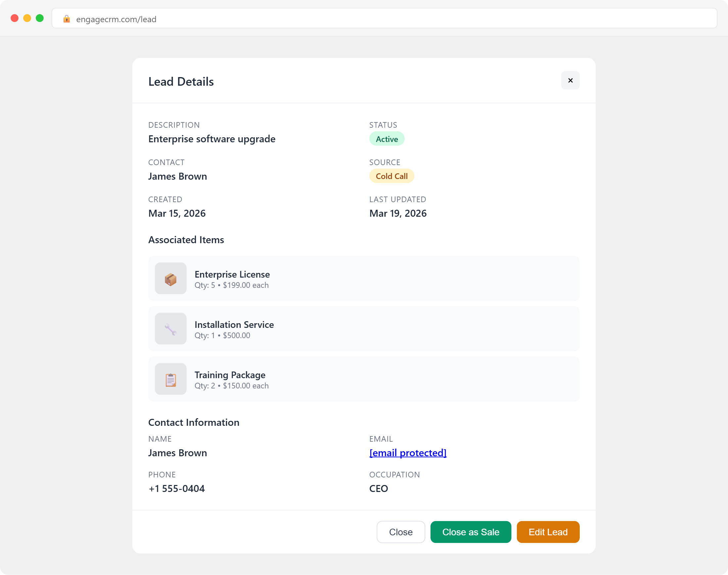Click the Close as Sale button

click(x=471, y=532)
